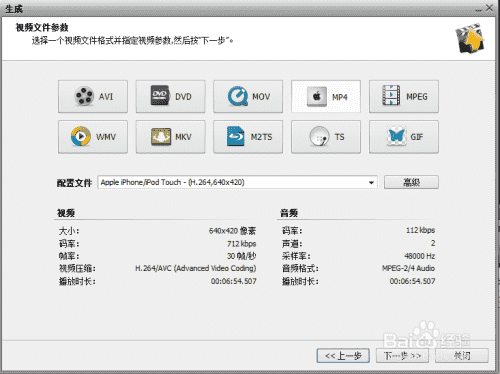The height and width of the screenshot is (374, 500).
Task: Click the video export logo icon
Action: pos(470,38)
